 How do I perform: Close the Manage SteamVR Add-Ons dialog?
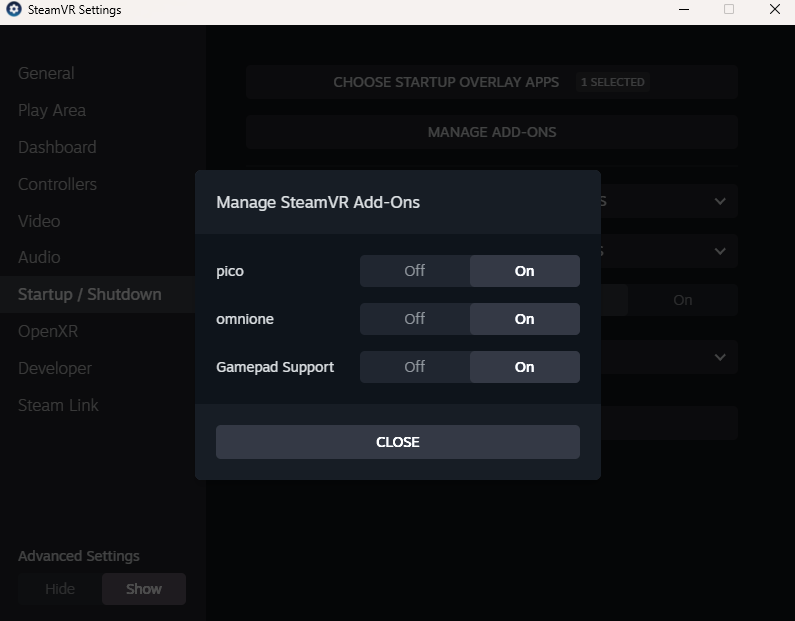[x=397, y=442]
